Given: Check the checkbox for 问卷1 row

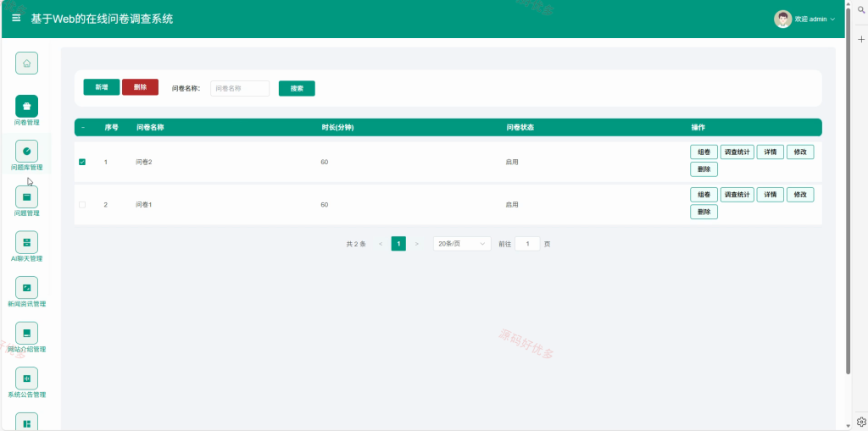Looking at the screenshot, I should point(82,205).
